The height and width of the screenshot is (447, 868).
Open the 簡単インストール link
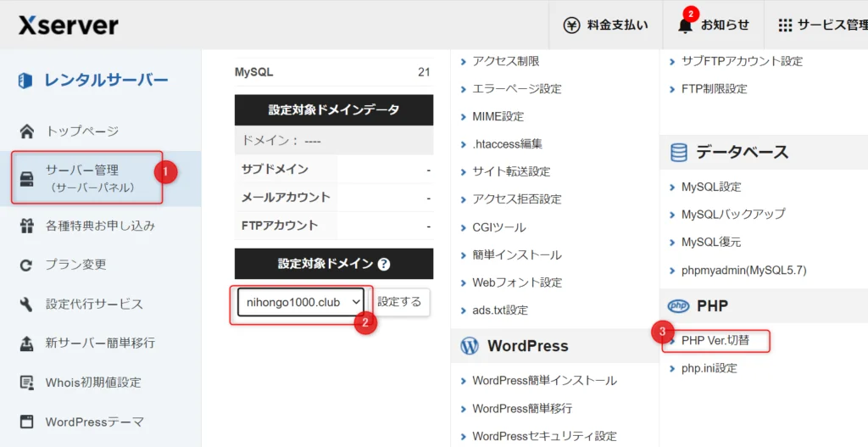(x=517, y=254)
